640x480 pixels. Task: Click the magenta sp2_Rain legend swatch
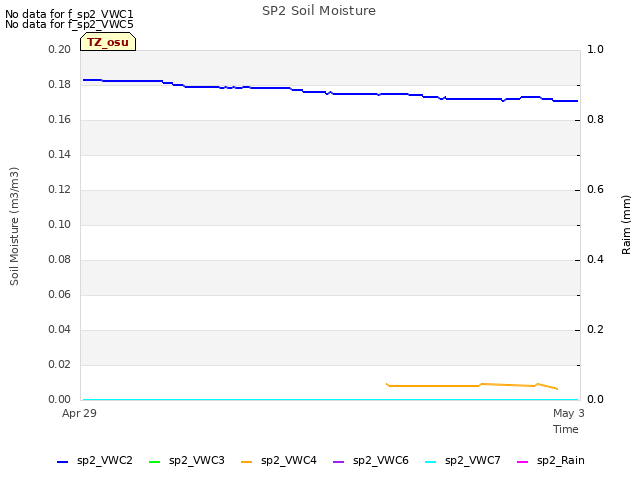pos(522,462)
